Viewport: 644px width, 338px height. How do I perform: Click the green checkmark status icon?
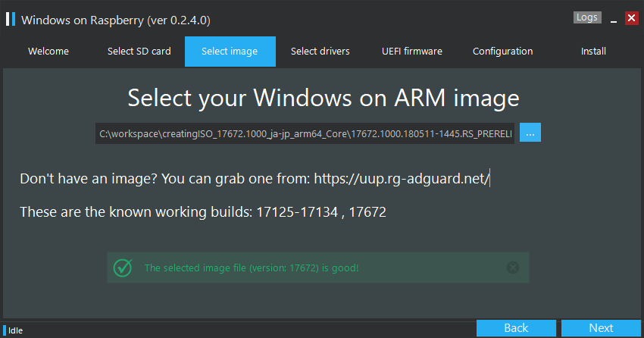(123, 268)
